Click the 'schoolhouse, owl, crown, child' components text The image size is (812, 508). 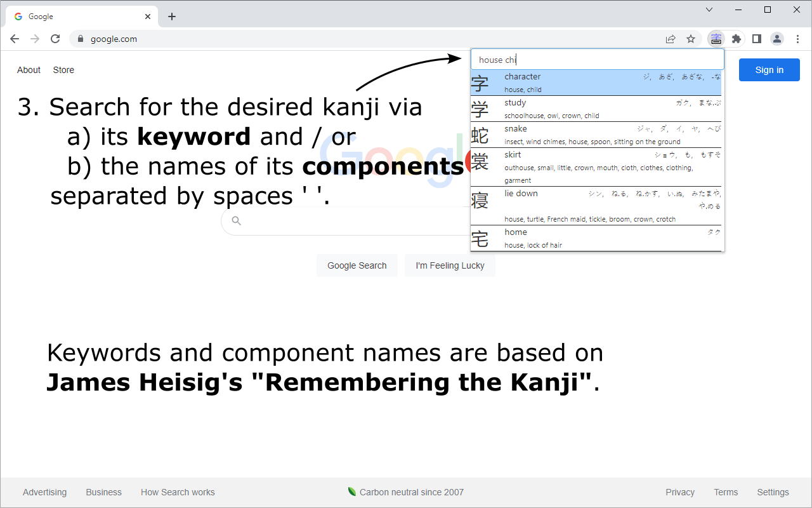pos(552,116)
